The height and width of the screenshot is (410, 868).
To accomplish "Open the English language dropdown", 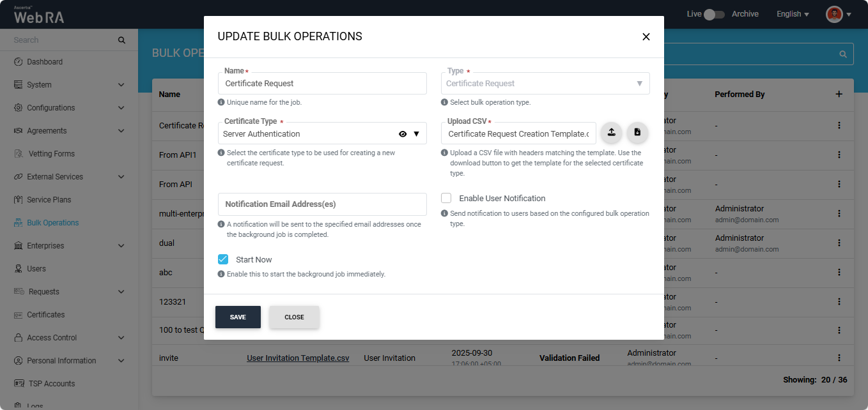I will 793,14.
